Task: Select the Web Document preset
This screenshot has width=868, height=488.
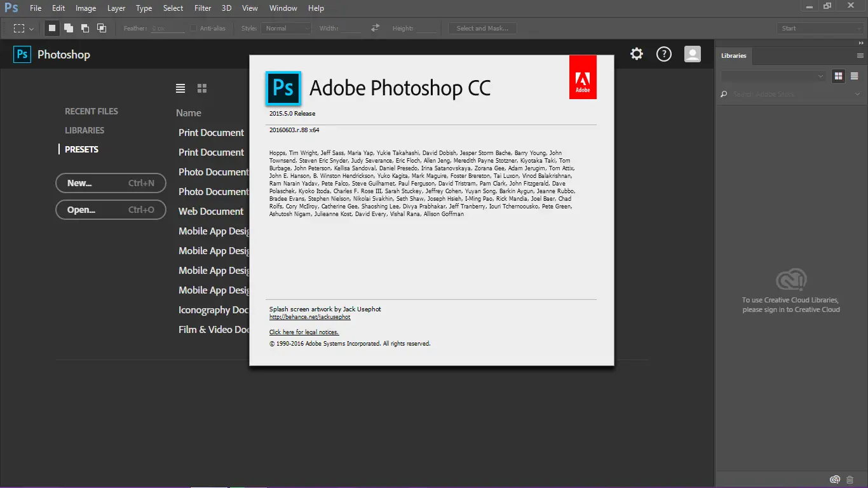Action: click(211, 212)
